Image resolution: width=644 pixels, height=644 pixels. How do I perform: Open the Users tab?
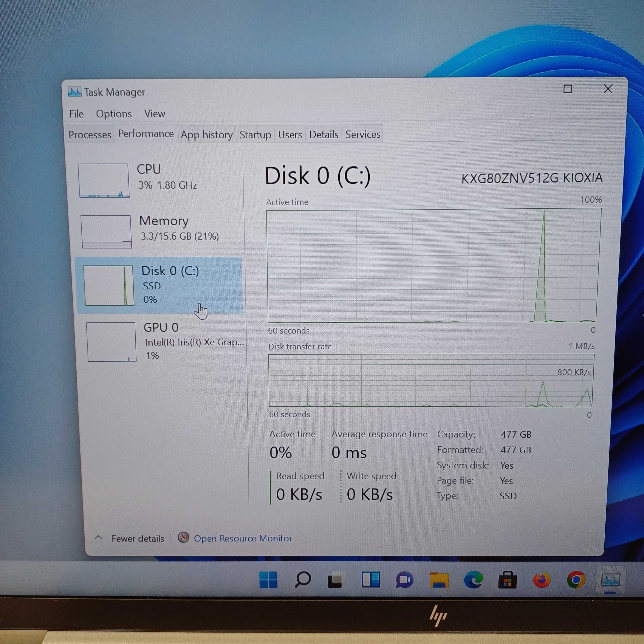(290, 135)
